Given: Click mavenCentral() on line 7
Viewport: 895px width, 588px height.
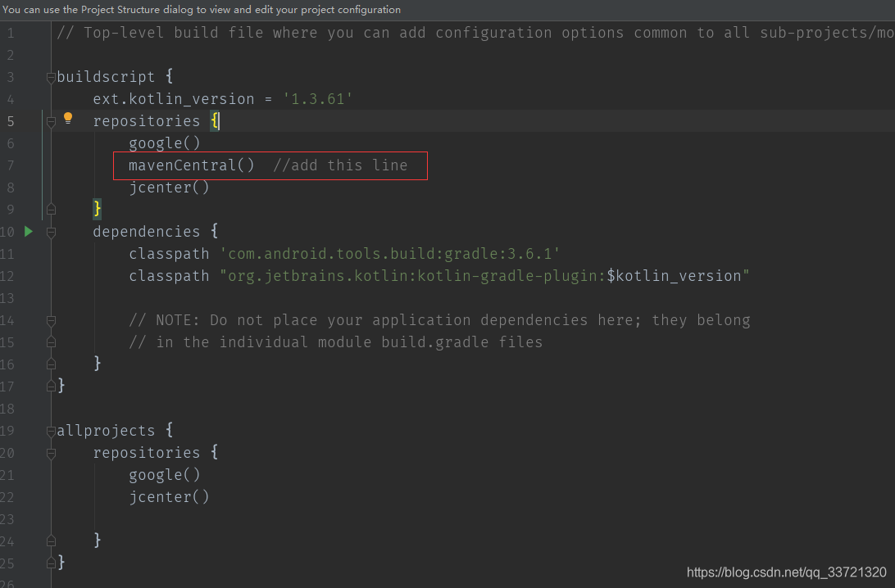Looking at the screenshot, I should 191,165.
